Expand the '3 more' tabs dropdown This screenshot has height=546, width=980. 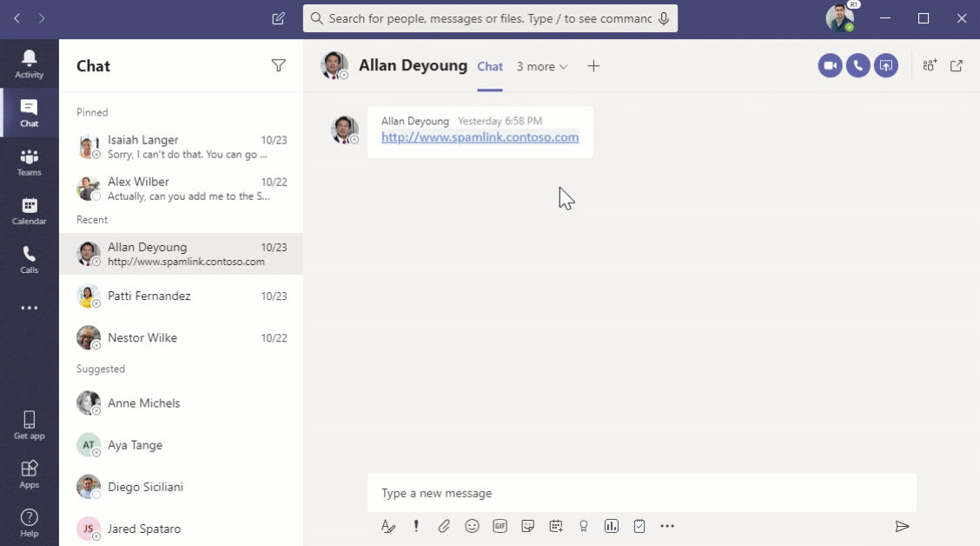click(x=541, y=66)
